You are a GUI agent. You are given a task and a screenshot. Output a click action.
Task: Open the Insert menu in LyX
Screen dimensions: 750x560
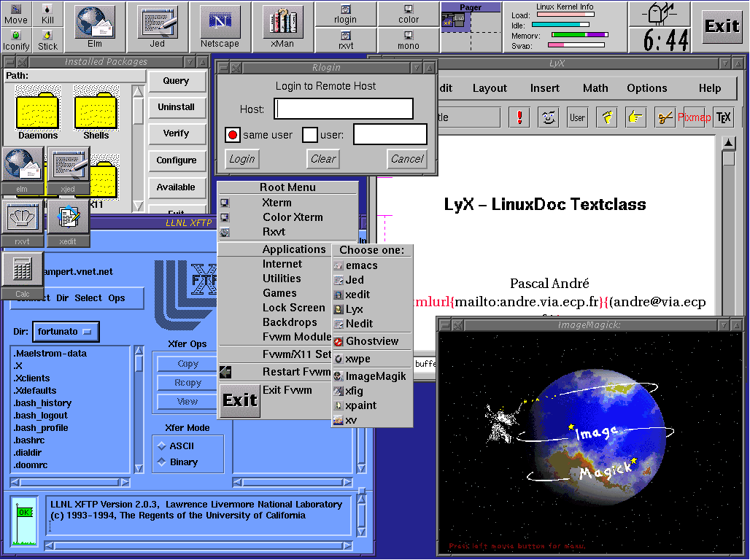545,88
